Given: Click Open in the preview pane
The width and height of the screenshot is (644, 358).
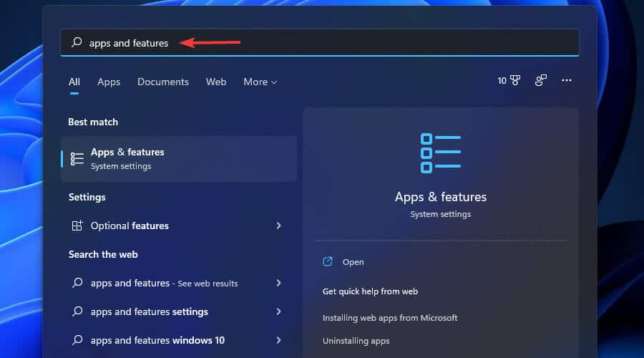Looking at the screenshot, I should 353,262.
